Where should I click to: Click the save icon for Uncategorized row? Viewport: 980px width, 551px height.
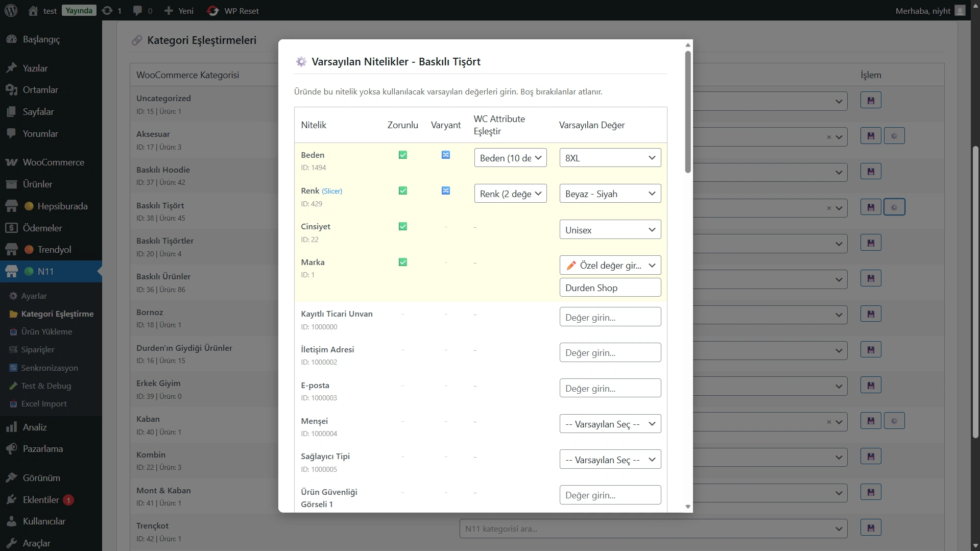point(871,101)
